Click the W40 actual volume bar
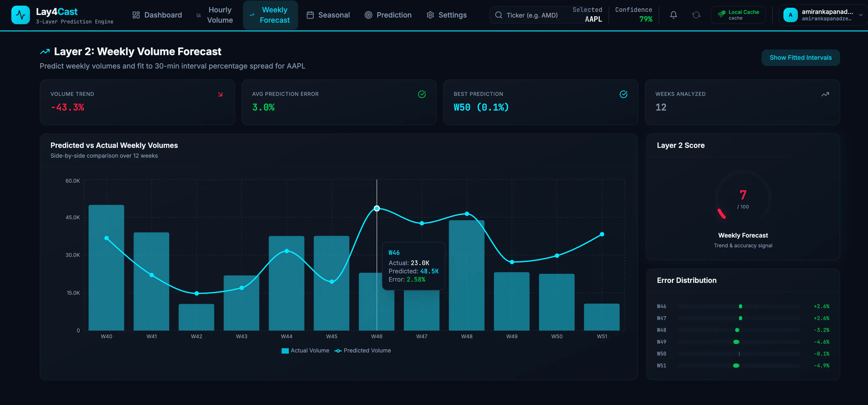 pyautogui.click(x=106, y=268)
